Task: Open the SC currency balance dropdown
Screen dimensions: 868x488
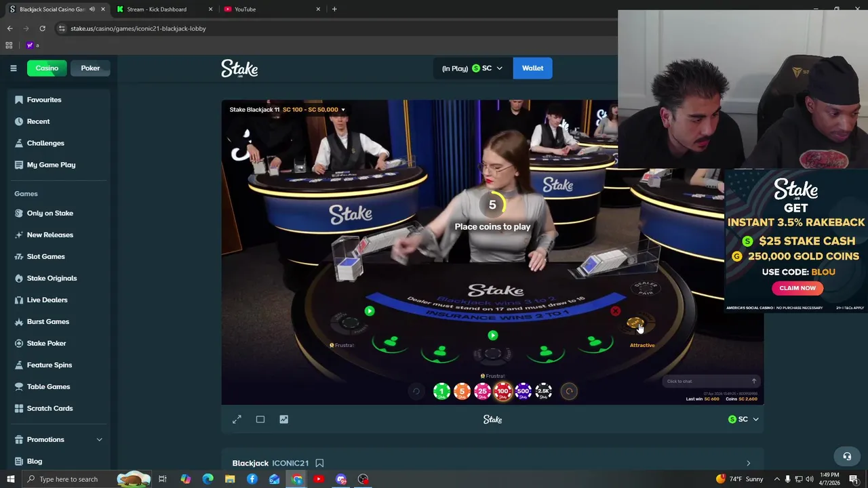Action: click(x=472, y=68)
